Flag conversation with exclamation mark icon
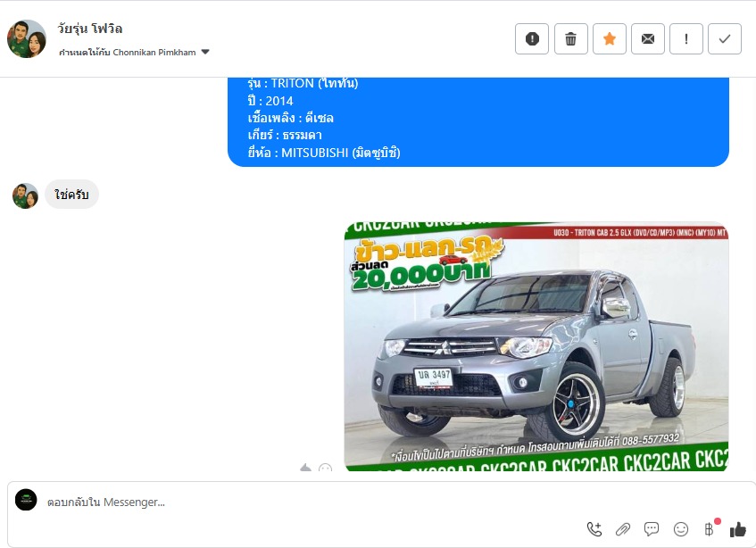This screenshot has height=548, width=756. 686,38
